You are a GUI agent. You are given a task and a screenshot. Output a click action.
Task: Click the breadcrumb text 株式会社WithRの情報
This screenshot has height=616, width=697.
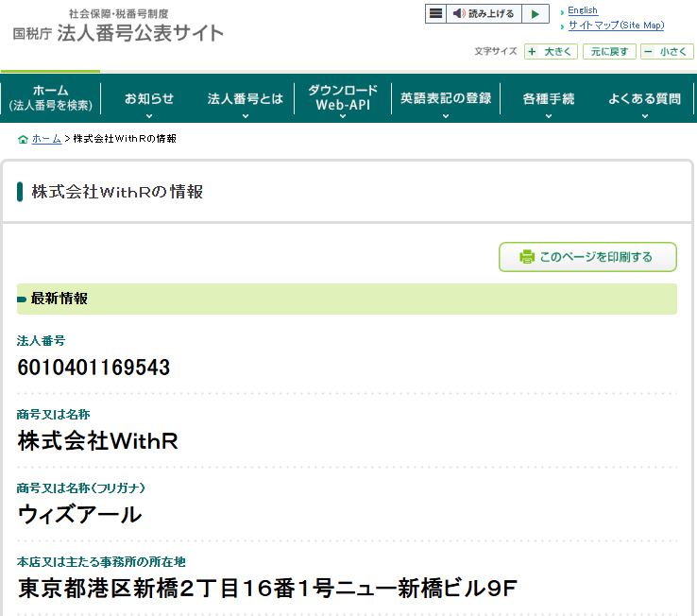(125, 139)
